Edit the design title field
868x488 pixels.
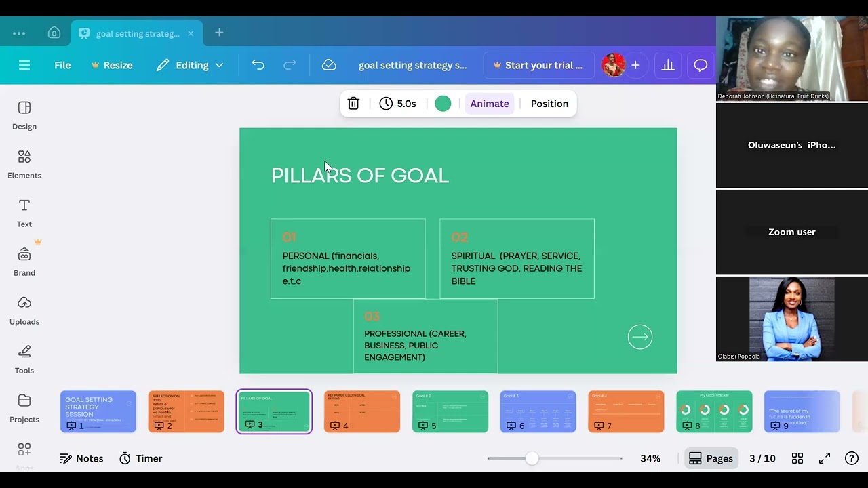412,65
